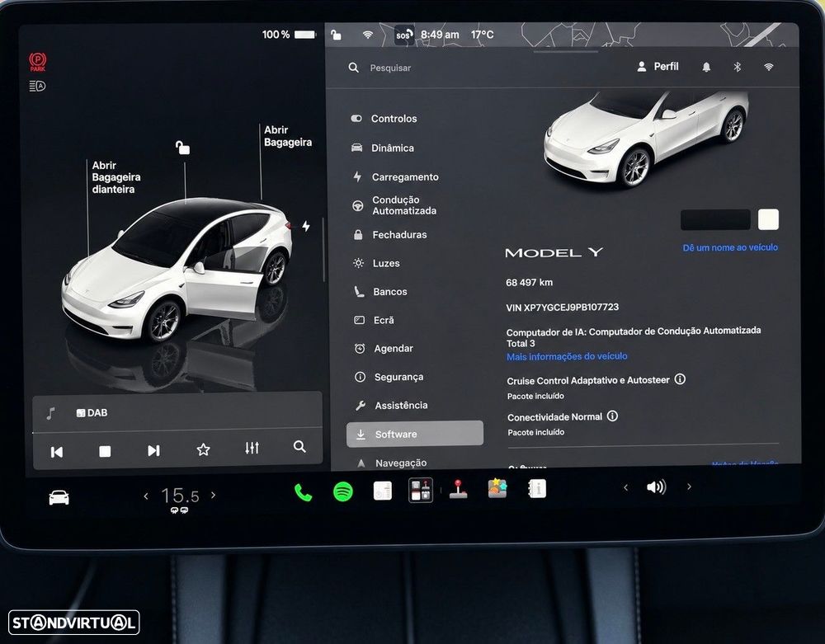Decrease cabin temperature arrow
Viewport: 825px width, 644px height.
click(146, 496)
